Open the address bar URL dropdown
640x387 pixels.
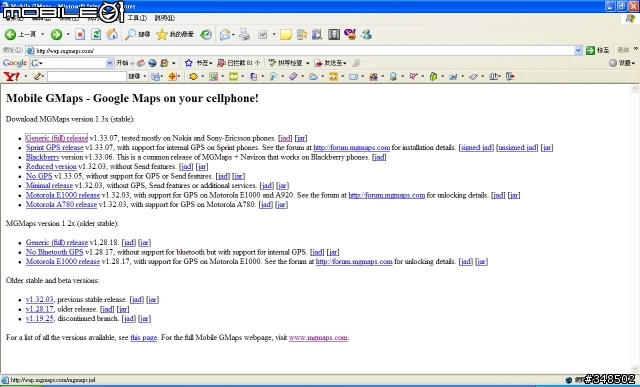click(578, 51)
